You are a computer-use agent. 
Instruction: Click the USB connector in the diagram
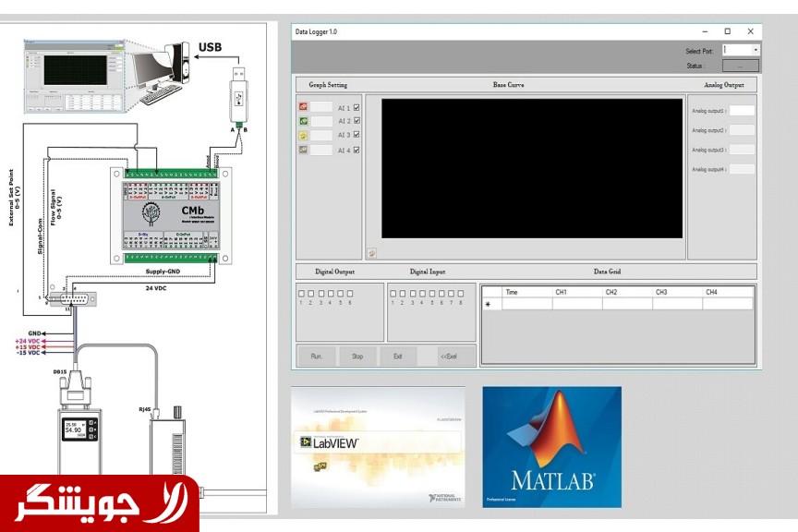239,92
